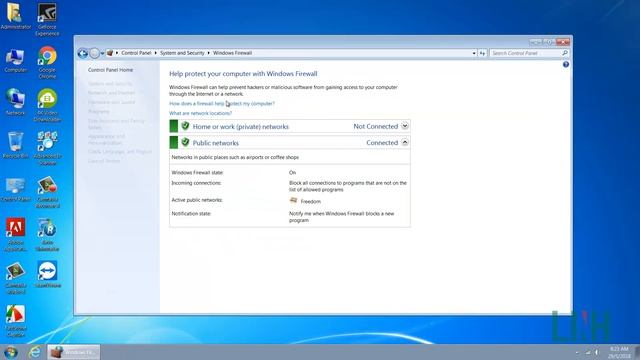
Task: Select the desktop shortcut left of TeamViewer
Action: tap(16, 278)
